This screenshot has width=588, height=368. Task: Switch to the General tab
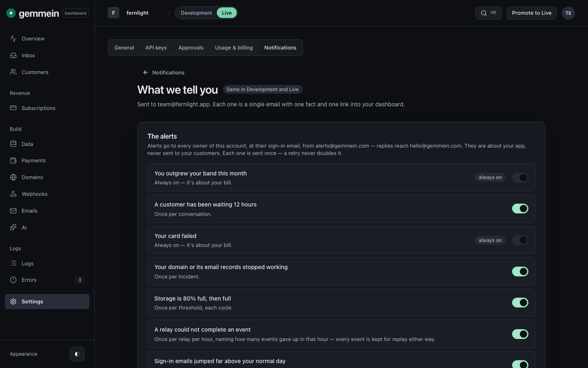click(124, 47)
